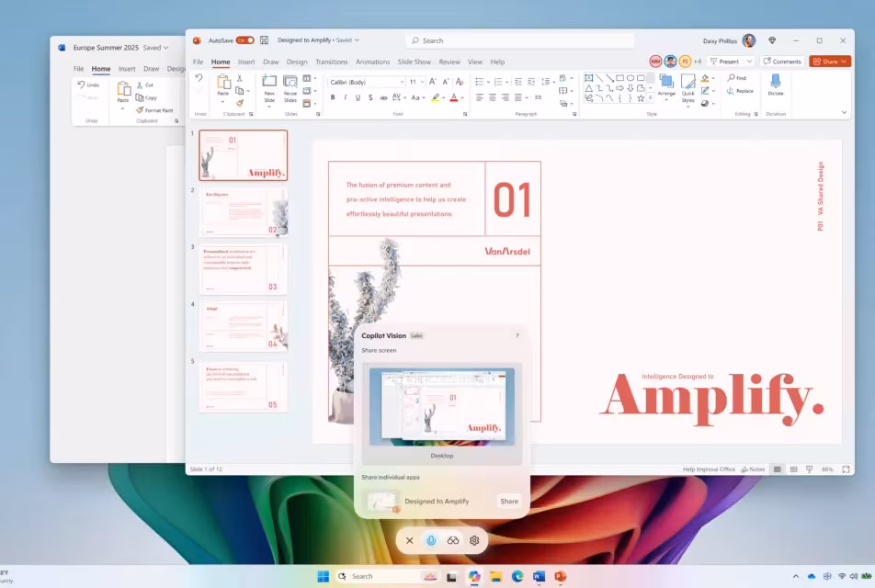
Task: Toggle Bold formatting
Action: [333, 97]
